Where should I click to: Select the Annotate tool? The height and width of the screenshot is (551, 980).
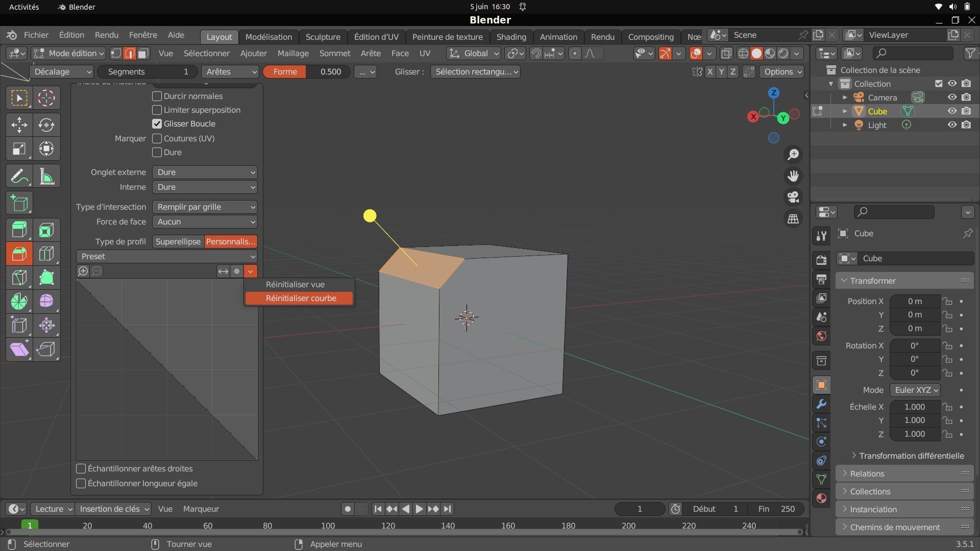coord(19,177)
